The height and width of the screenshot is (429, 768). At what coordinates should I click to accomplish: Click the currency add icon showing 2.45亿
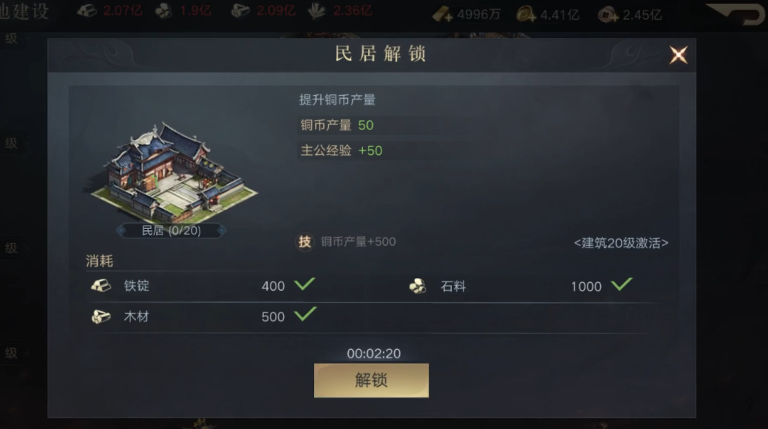coord(608,15)
